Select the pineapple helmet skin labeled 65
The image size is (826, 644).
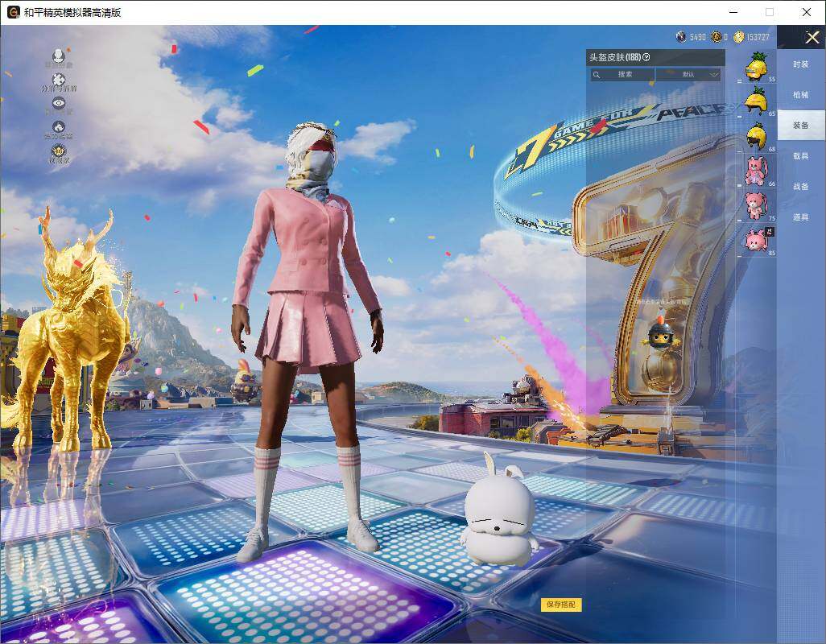point(757,101)
